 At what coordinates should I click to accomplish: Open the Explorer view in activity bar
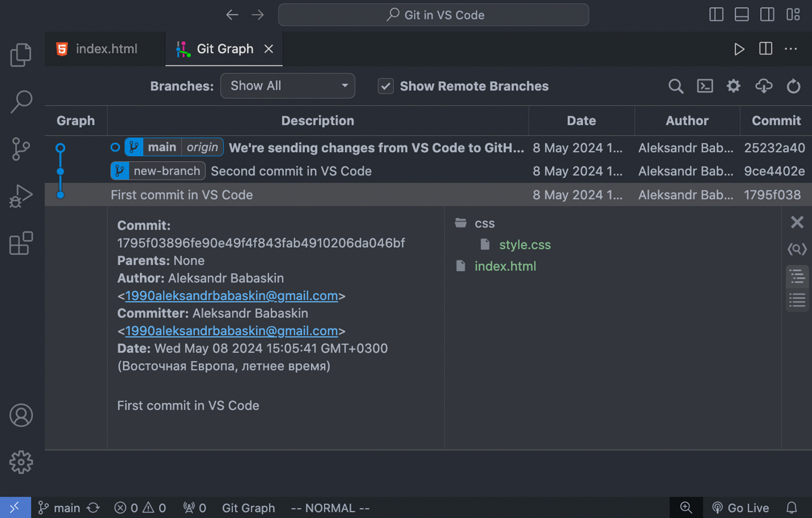click(x=21, y=55)
